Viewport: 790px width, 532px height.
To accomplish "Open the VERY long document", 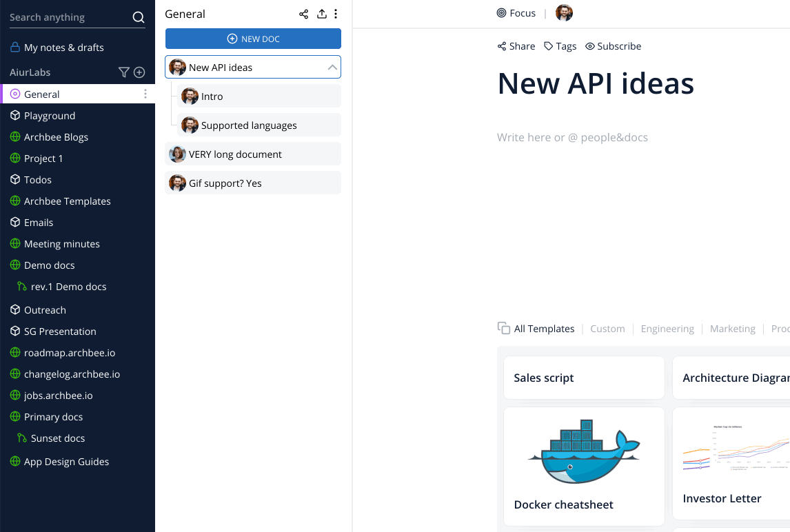I will [253, 154].
